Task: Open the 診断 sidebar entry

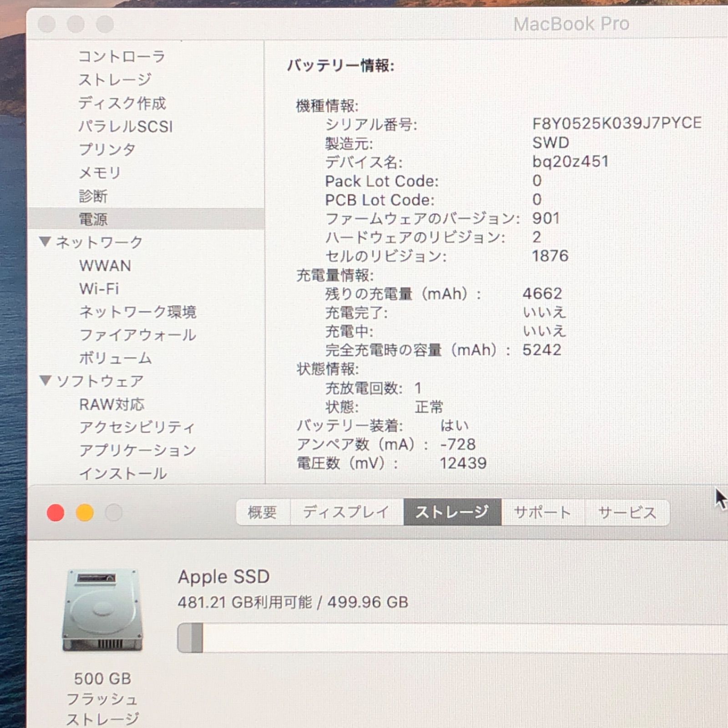Action: (93, 196)
